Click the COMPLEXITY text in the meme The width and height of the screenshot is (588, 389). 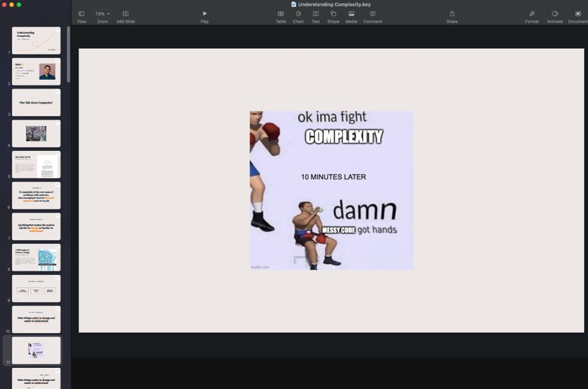(344, 137)
